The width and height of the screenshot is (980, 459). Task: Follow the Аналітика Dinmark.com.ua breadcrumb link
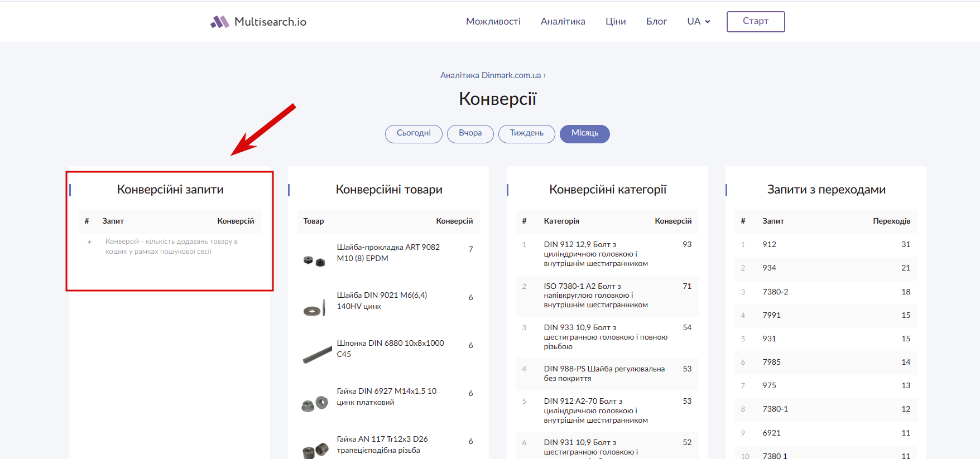pyautogui.click(x=491, y=75)
